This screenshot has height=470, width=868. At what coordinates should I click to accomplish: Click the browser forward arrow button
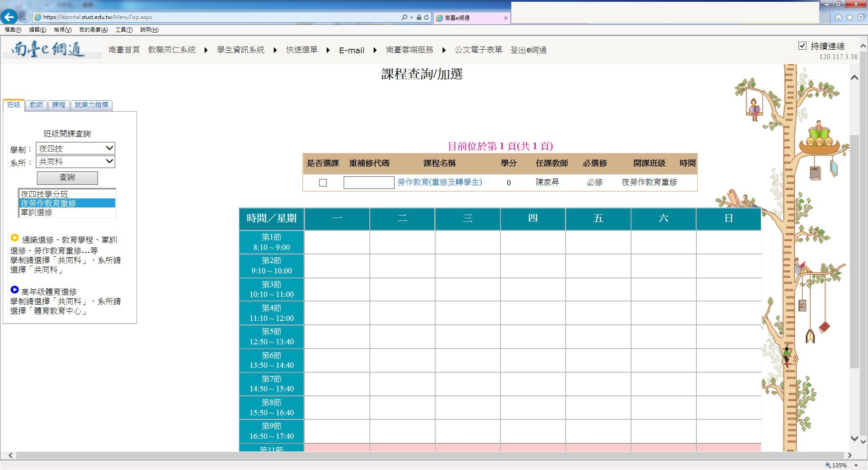tap(25, 17)
